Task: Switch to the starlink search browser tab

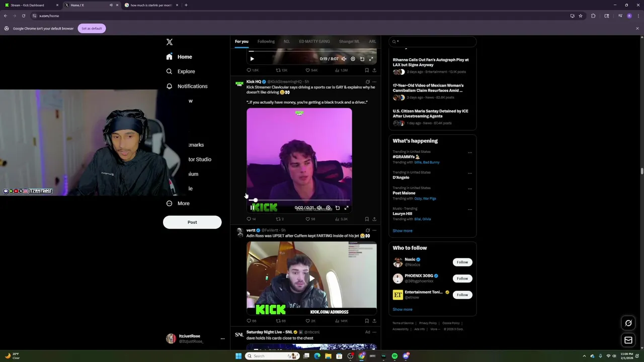Action: click(150, 5)
